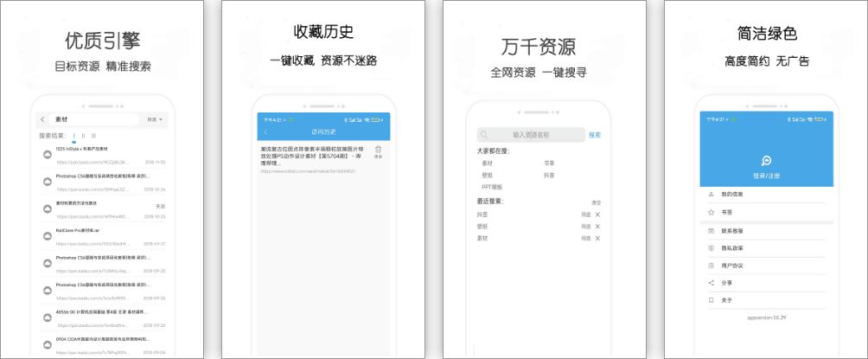Remove recent search 壁纸 with its X
Screen dimensions: 868x359
(598, 226)
